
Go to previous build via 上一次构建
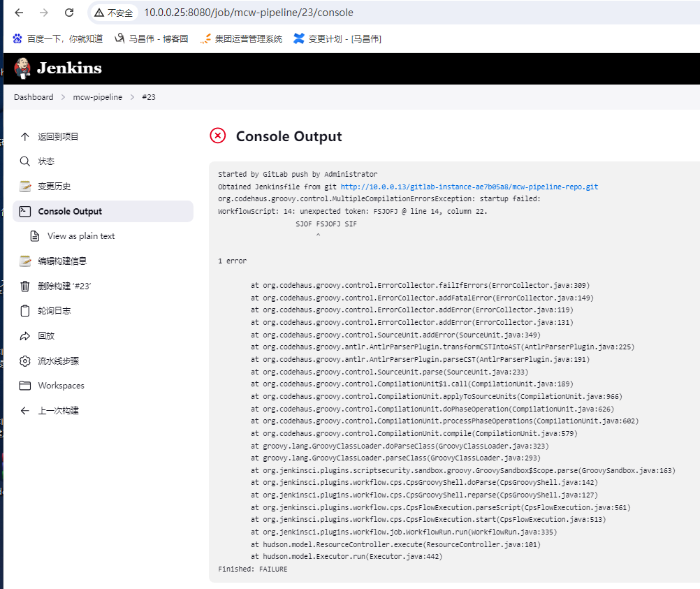click(x=58, y=411)
